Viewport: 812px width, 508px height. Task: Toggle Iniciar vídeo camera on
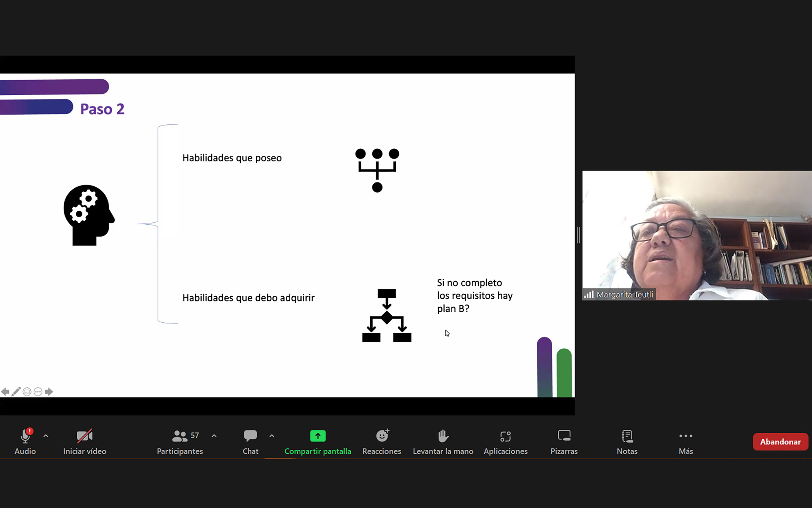84,436
